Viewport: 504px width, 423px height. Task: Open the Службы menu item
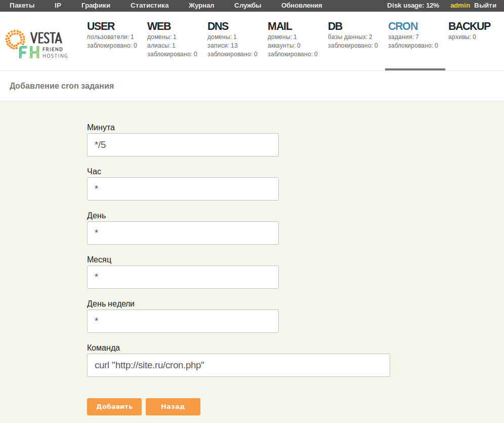pos(247,6)
